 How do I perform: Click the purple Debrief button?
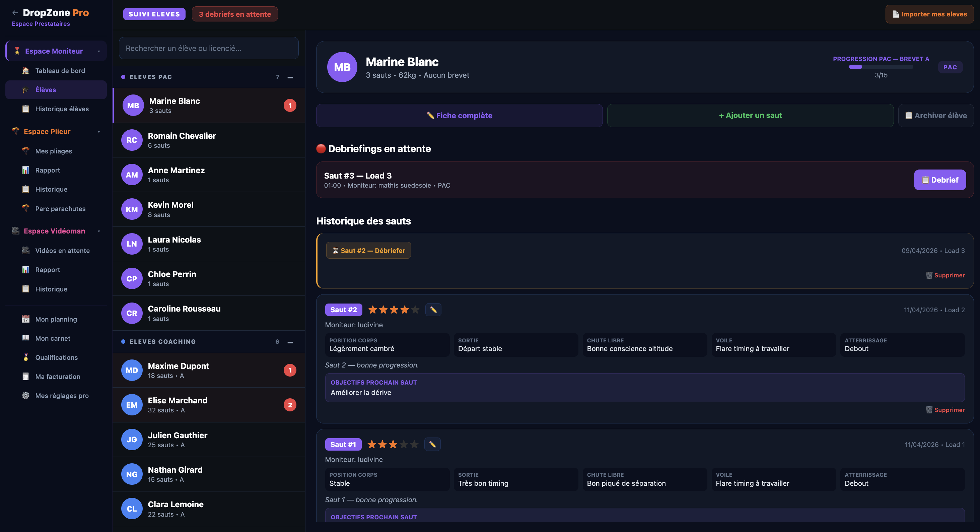coord(940,180)
